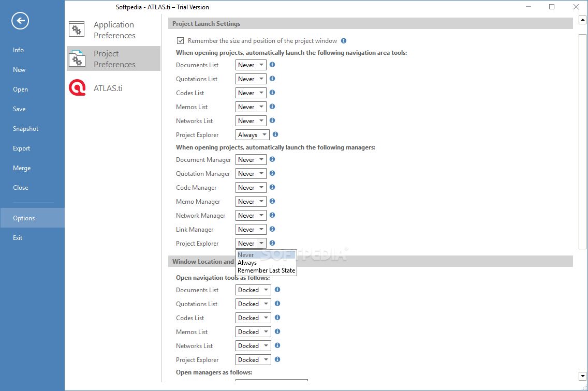Show info for Quotations List Docked setting
Screen dimensions: 588x391
(277, 303)
